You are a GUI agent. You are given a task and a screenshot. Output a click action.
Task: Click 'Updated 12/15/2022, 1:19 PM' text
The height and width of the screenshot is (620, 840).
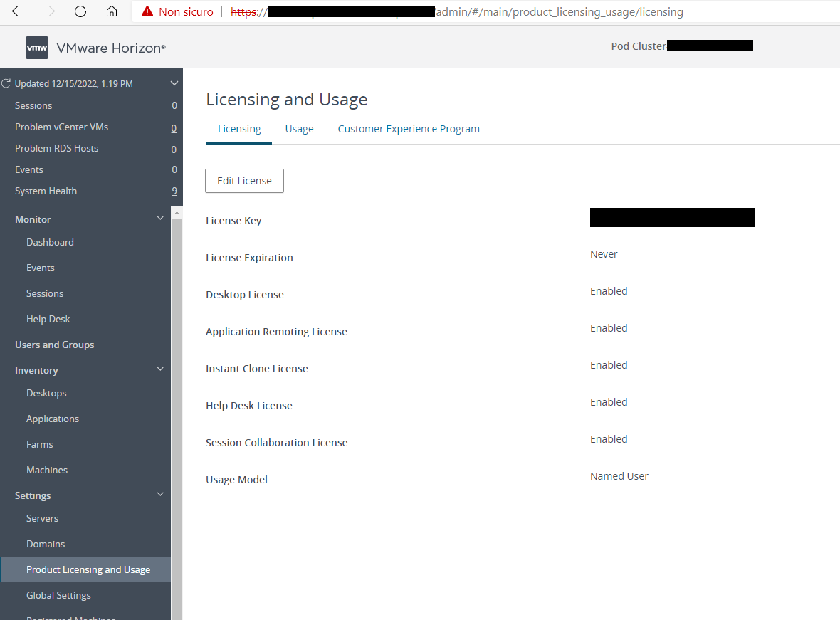click(x=74, y=83)
